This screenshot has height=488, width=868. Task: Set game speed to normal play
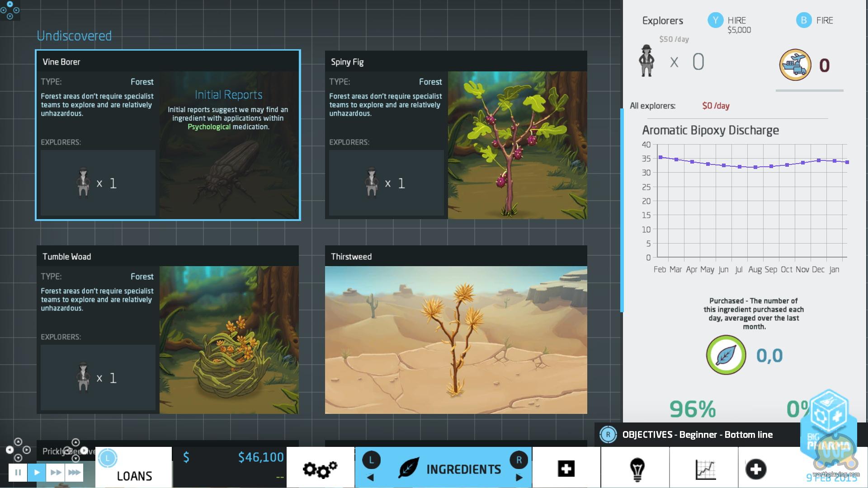(37, 473)
